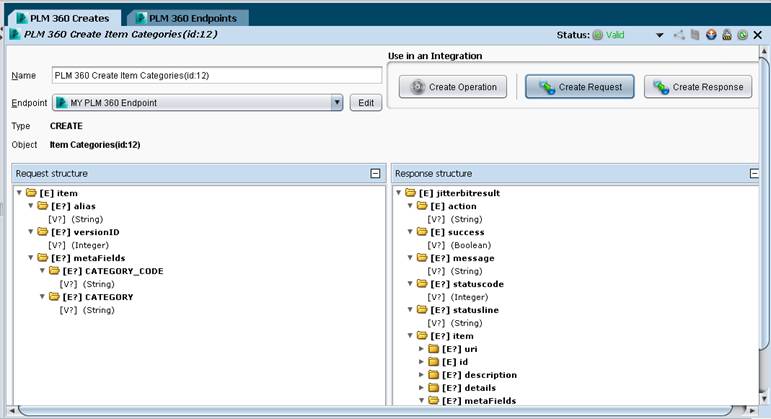Switch to the PLM 360 Endpoints tab
The image size is (771, 419).
tap(187, 18)
